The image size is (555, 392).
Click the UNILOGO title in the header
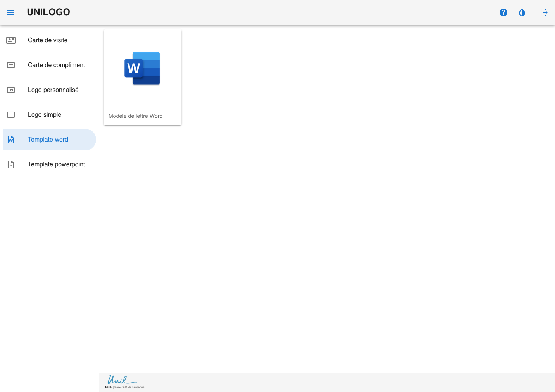point(48,12)
